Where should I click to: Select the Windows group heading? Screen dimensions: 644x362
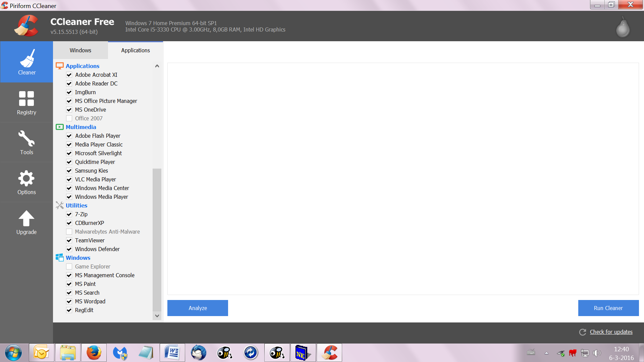tap(78, 258)
